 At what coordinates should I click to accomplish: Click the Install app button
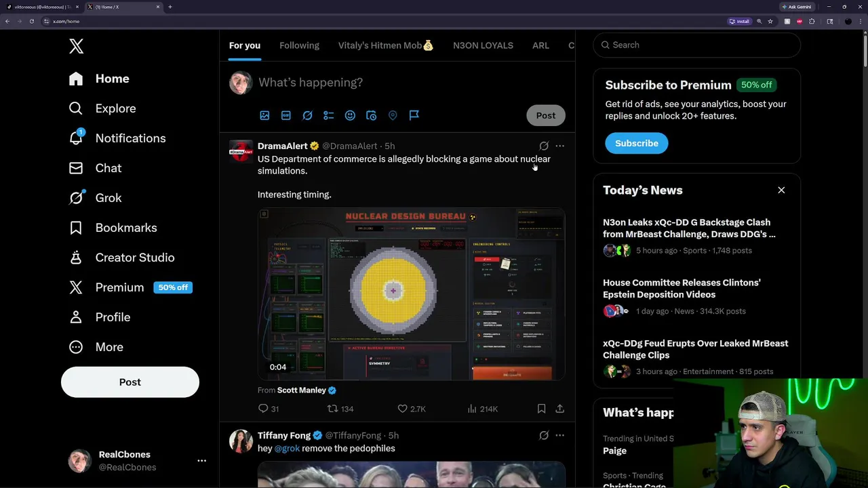tap(739, 21)
